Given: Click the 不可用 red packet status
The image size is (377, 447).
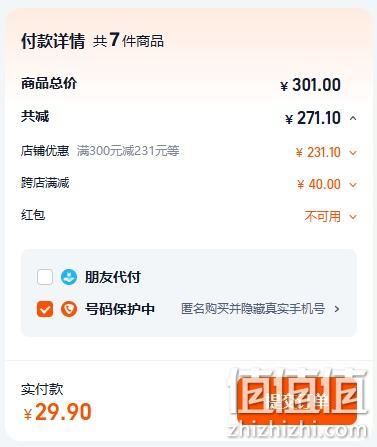Looking at the screenshot, I should point(323,217).
